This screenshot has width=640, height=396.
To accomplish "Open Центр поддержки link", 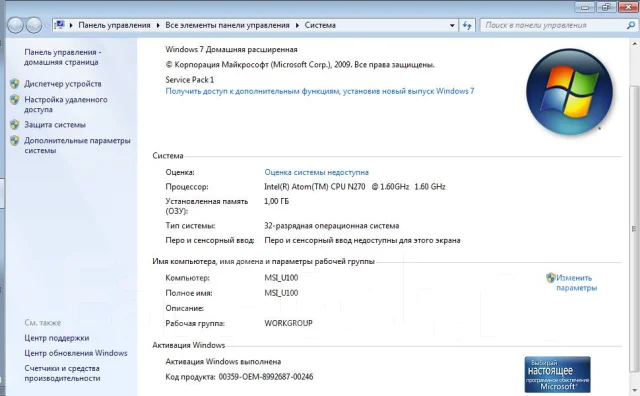I will (x=57, y=338).
